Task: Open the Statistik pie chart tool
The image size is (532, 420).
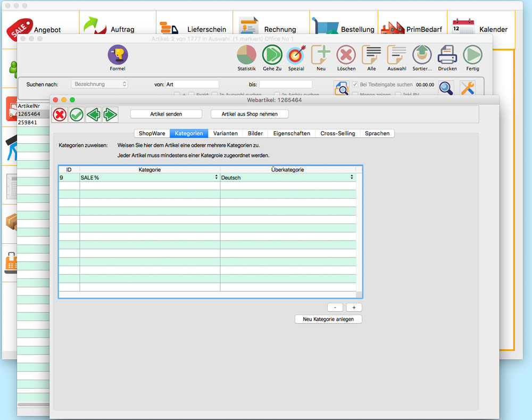Action: (x=246, y=54)
